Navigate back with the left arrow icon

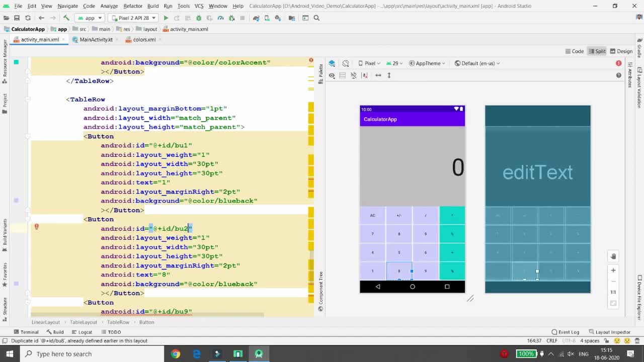click(41, 18)
